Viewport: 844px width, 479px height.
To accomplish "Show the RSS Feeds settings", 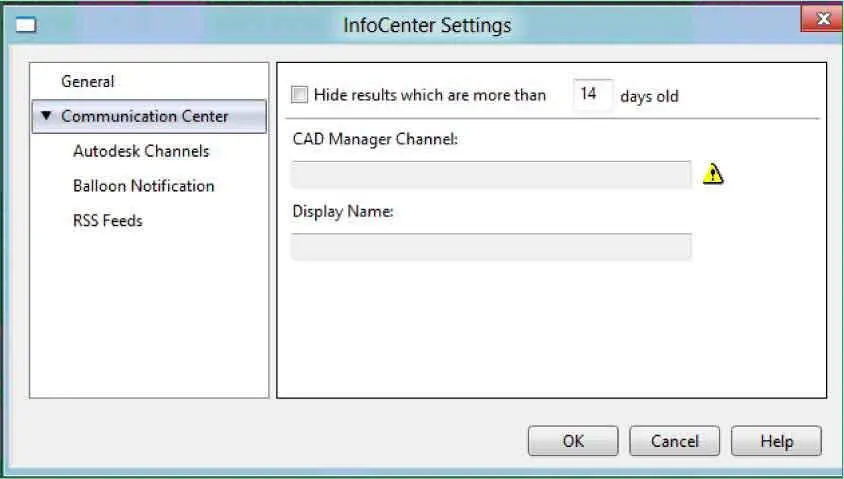I will [x=108, y=220].
